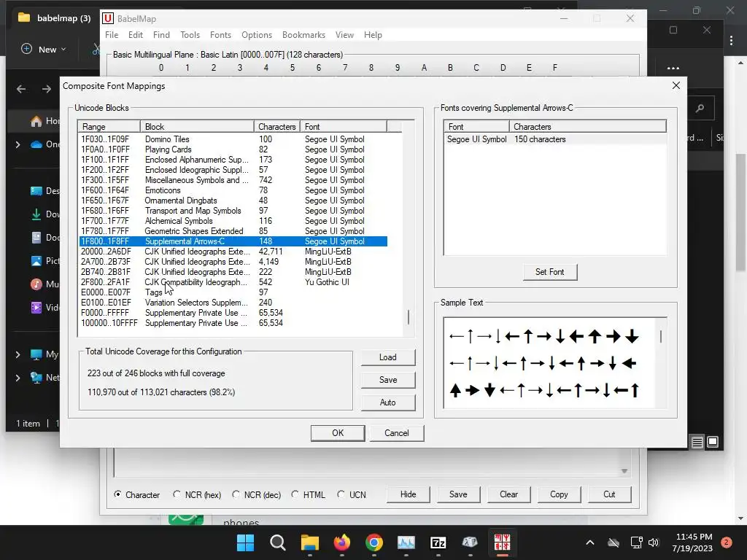Click OneDrive cloud icon in Explorer sidebar

click(36, 144)
